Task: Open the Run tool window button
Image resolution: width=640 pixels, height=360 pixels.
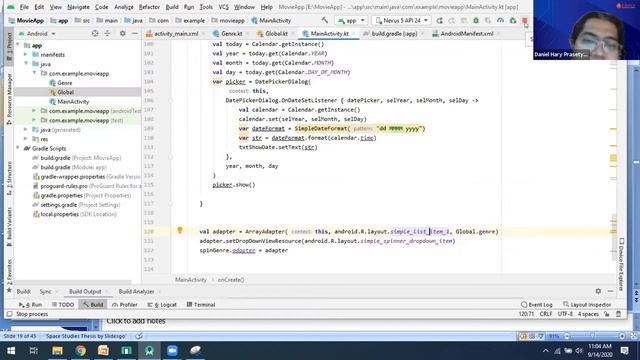Action: tap(31, 304)
